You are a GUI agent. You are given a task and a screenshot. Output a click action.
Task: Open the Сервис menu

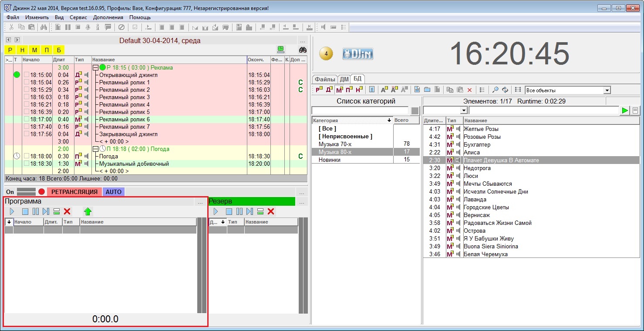(78, 17)
